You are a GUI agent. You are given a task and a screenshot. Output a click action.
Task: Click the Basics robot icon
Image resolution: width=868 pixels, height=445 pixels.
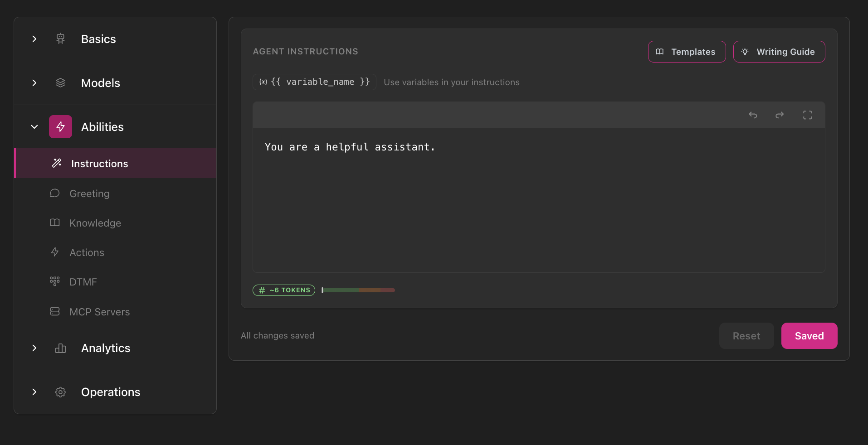click(x=60, y=39)
